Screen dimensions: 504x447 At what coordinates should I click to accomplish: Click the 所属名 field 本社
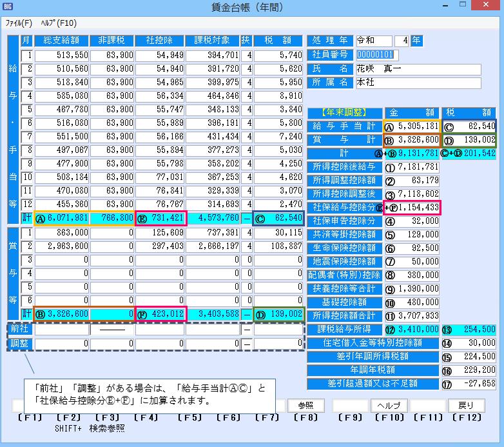click(418, 83)
